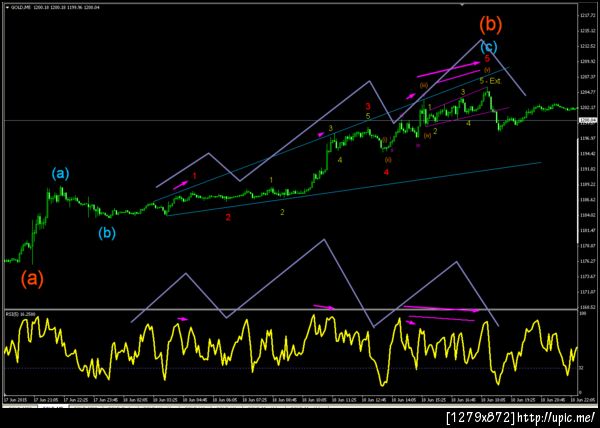Select the blue (b) wave label
This screenshot has height=428, width=600.
click(107, 233)
